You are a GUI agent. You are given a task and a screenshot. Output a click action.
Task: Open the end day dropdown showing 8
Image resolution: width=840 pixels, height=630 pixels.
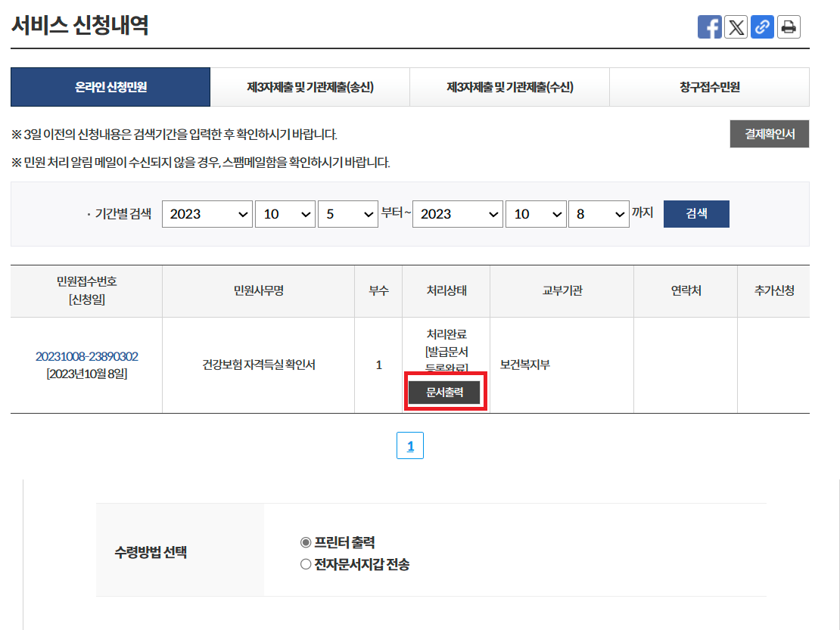pyautogui.click(x=599, y=214)
